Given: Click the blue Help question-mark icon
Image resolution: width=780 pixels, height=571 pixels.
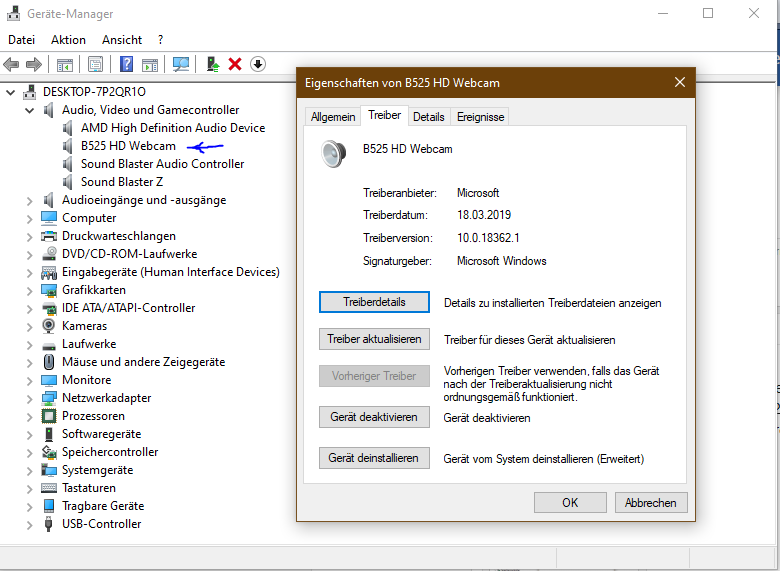Looking at the screenshot, I should [x=127, y=64].
